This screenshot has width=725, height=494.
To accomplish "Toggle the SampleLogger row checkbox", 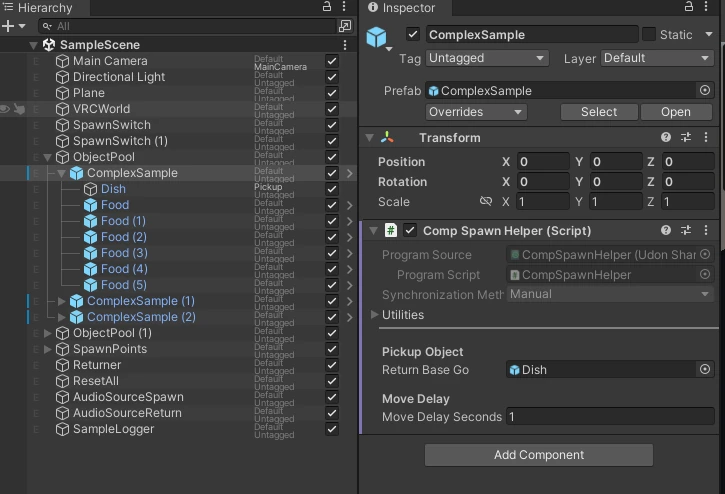I will pyautogui.click(x=332, y=429).
